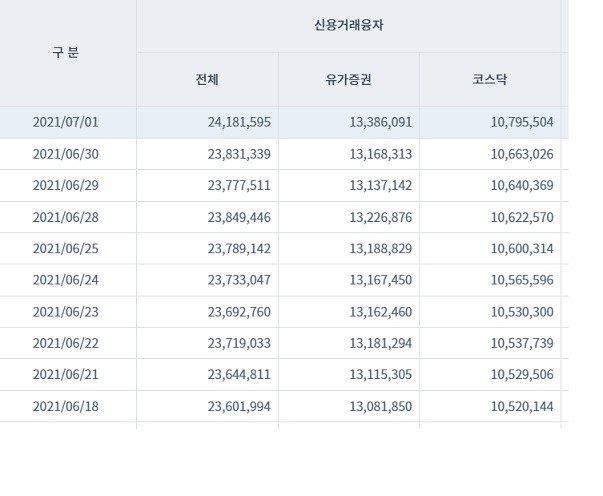Image resolution: width=603 pixels, height=496 pixels.
Task: Select the 전체 column header
Action: tap(207, 80)
